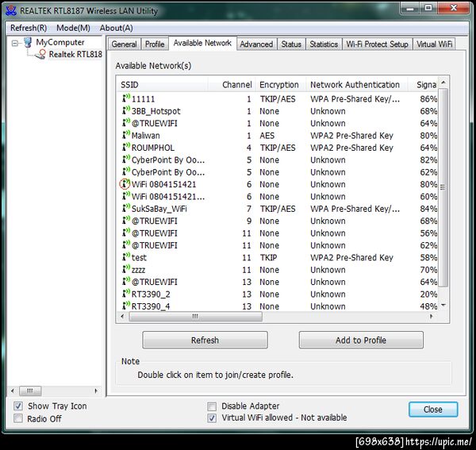Select the 11111 network row
Screen dimensions: 476x450
pyautogui.click(x=278, y=99)
